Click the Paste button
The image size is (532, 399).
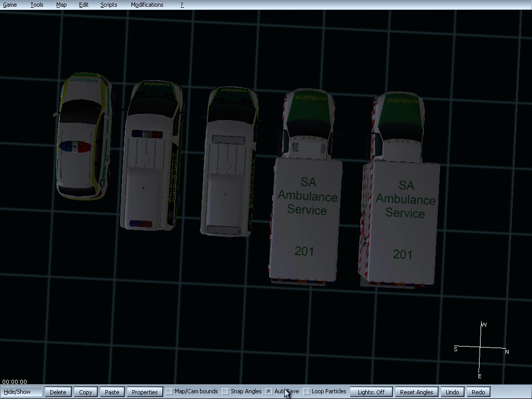pyautogui.click(x=112, y=392)
